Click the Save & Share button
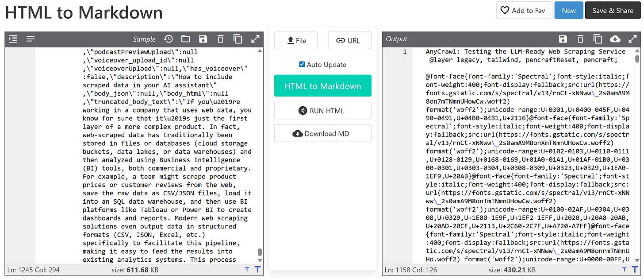 (x=613, y=10)
